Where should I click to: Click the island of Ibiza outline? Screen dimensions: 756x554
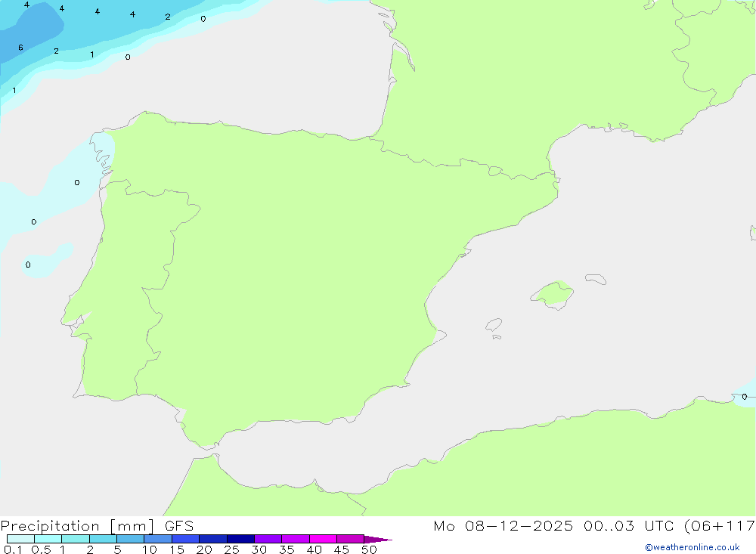coord(494,325)
